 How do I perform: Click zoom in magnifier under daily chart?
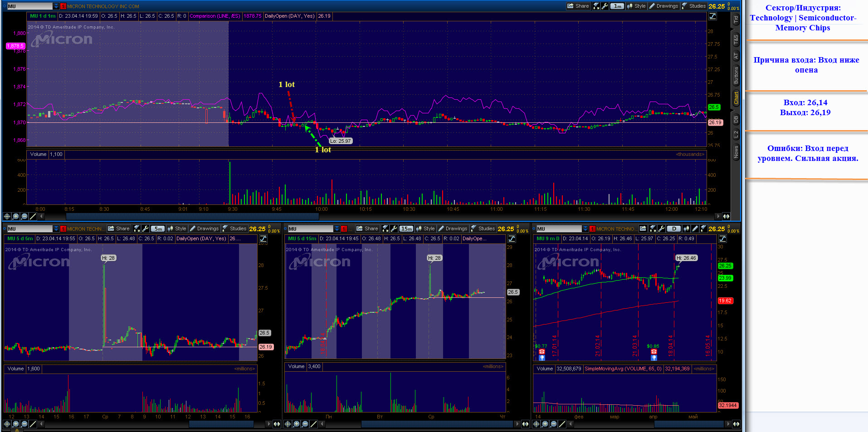point(545,424)
